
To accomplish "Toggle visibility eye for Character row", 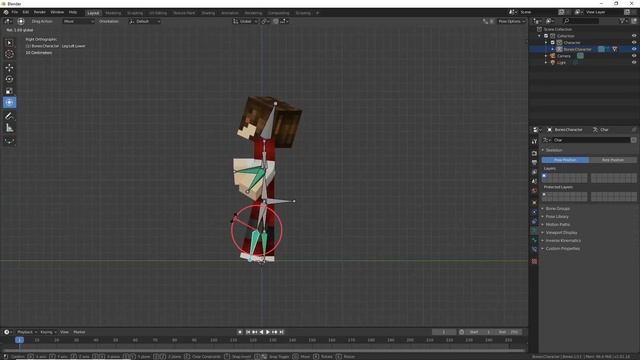I will click(x=634, y=42).
